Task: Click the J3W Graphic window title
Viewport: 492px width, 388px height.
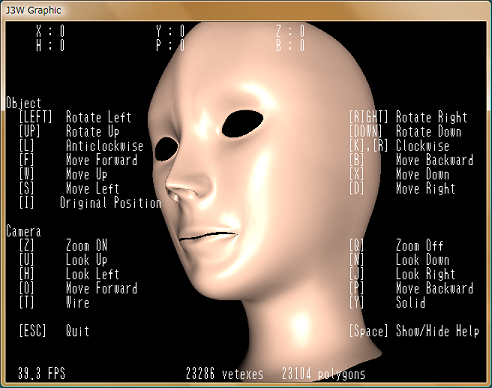Action: 34,10
